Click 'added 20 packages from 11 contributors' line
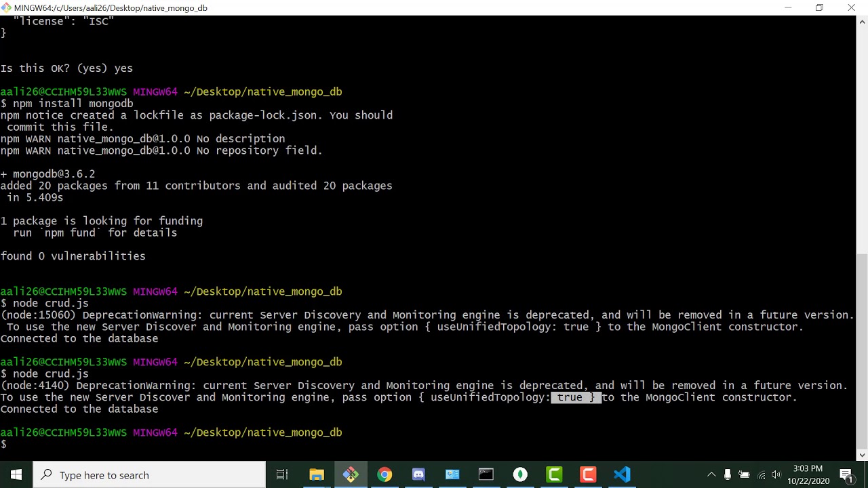 (x=196, y=186)
